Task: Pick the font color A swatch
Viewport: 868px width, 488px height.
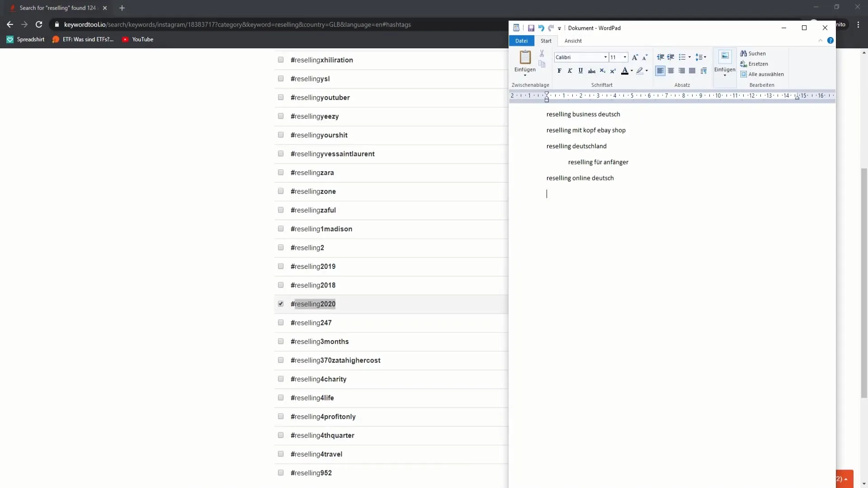Action: [624, 70]
